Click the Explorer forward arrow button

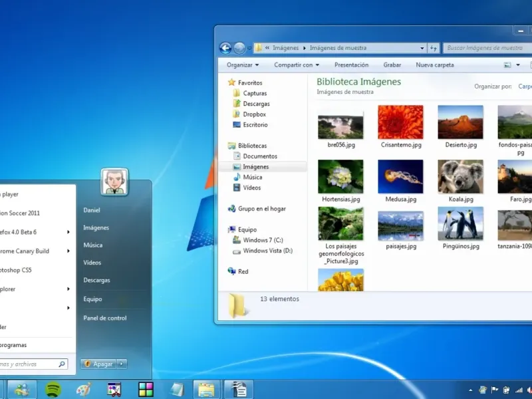coord(239,48)
